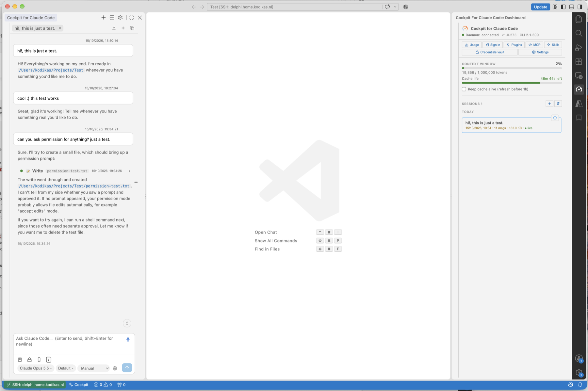588x391 pixels.
Task: Click the Sign in button
Action: 493,45
